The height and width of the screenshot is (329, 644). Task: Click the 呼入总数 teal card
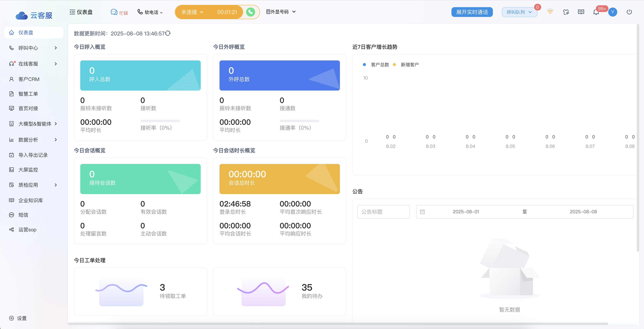click(x=140, y=75)
